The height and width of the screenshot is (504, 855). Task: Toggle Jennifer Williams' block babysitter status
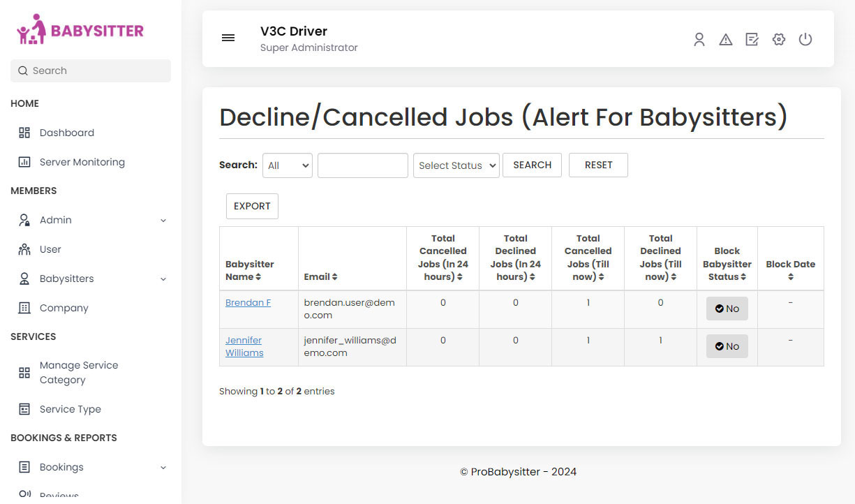727,346
